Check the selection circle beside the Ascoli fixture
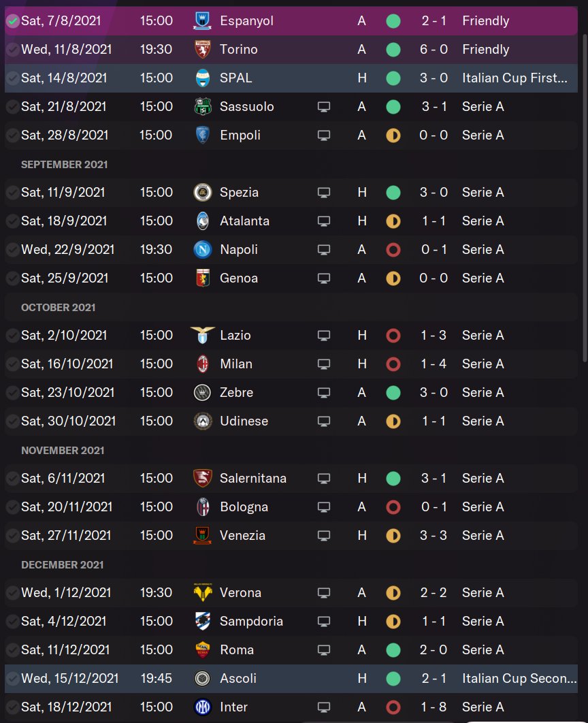 [x=12, y=679]
